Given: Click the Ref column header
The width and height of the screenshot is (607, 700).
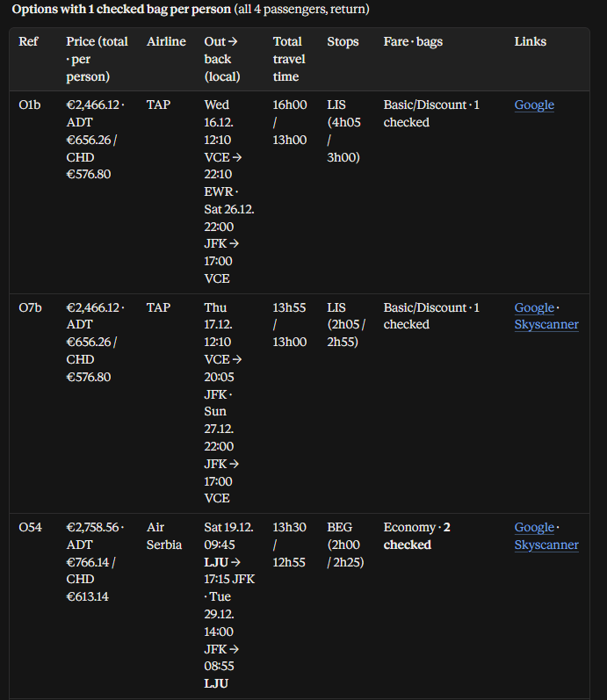Looking at the screenshot, I should tap(28, 41).
